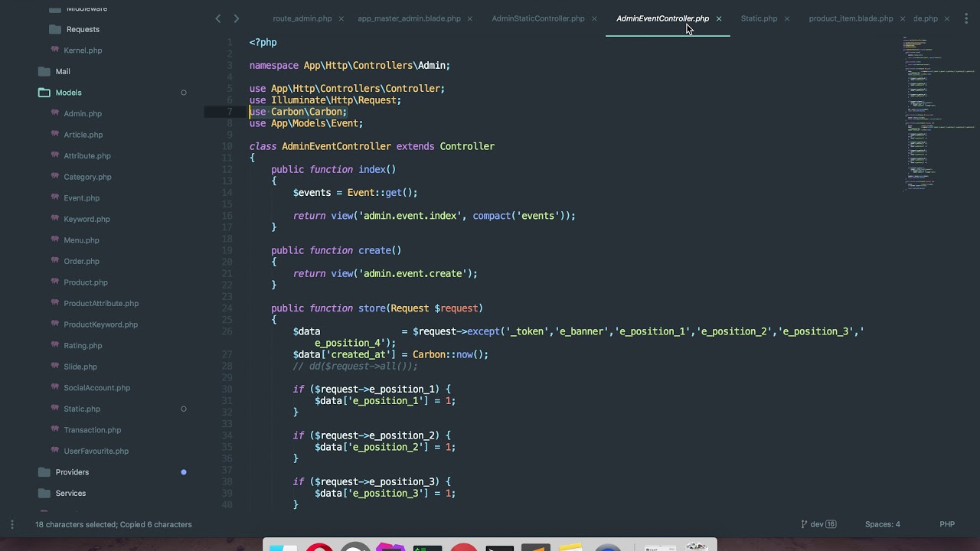Open ProductKeyword.php in the sidebar
980x551 pixels.
coord(101,324)
